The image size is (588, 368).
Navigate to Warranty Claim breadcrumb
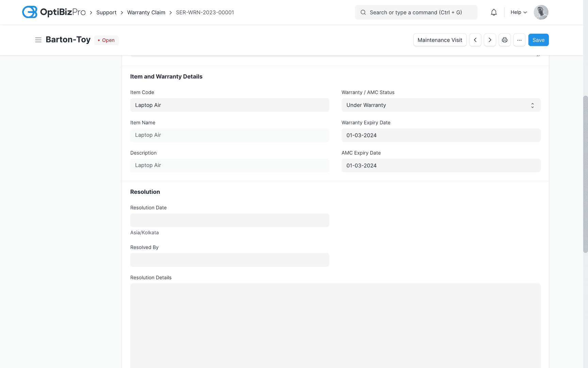tap(146, 12)
